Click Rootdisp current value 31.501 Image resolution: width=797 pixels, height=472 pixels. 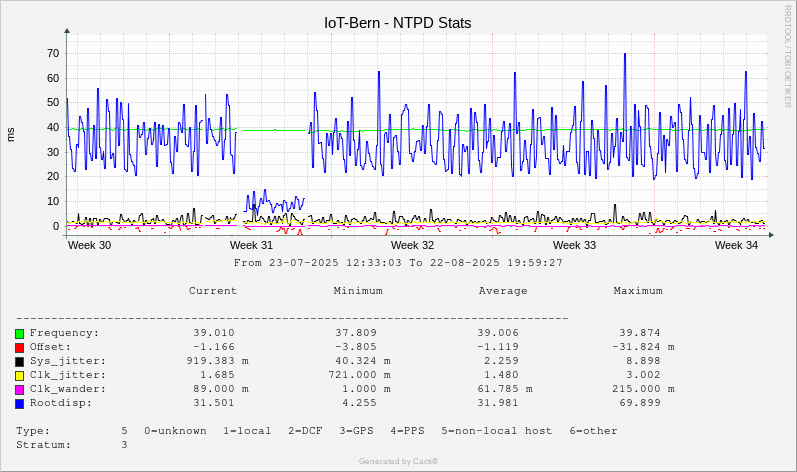213,403
